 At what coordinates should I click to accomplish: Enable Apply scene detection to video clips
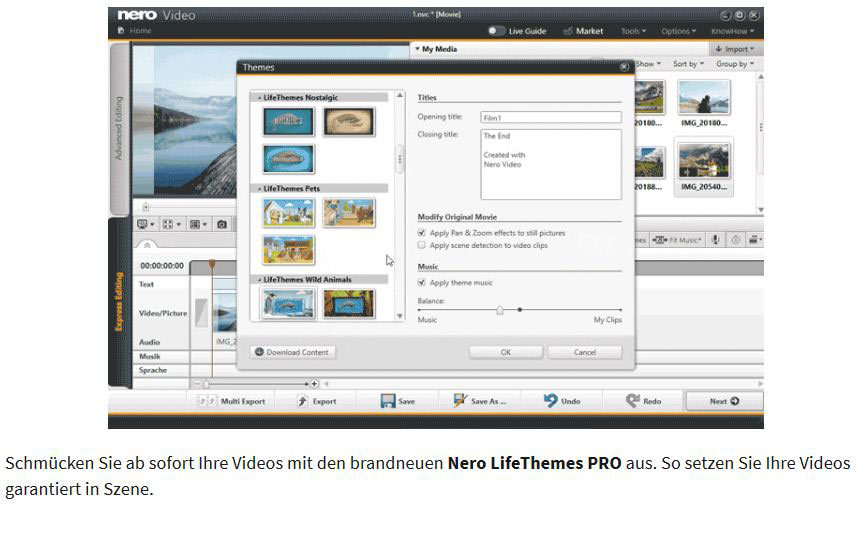pyautogui.click(x=421, y=245)
